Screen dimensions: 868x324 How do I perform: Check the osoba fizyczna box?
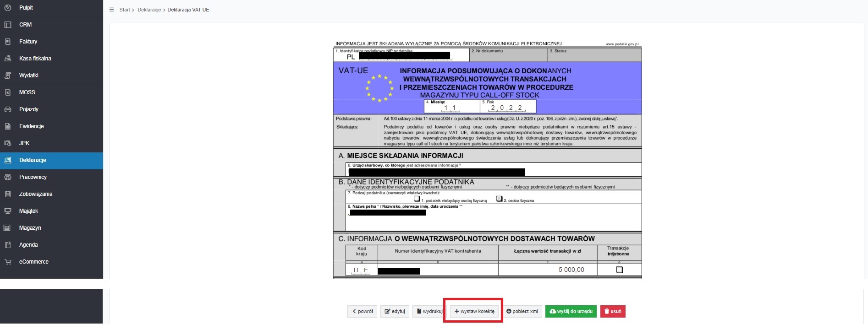(x=500, y=199)
